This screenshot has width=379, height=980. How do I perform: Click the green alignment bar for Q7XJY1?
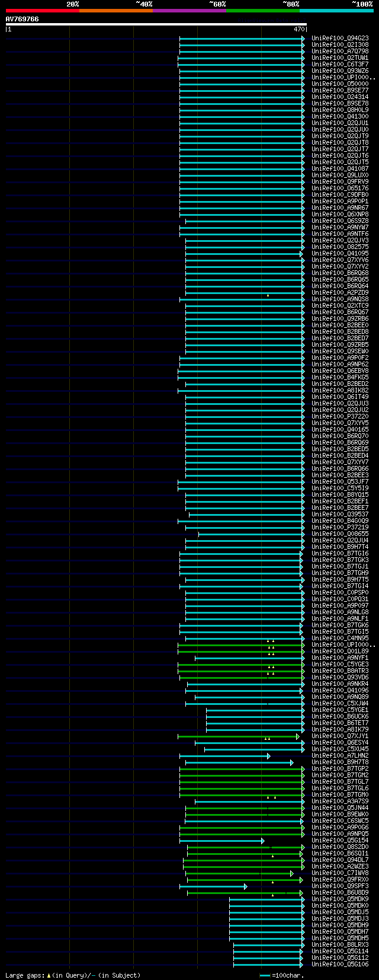[x=239, y=736]
